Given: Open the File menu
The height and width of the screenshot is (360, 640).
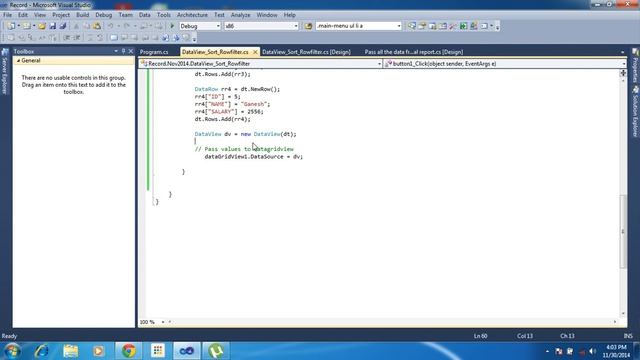Looking at the screenshot, I should tap(7, 15).
